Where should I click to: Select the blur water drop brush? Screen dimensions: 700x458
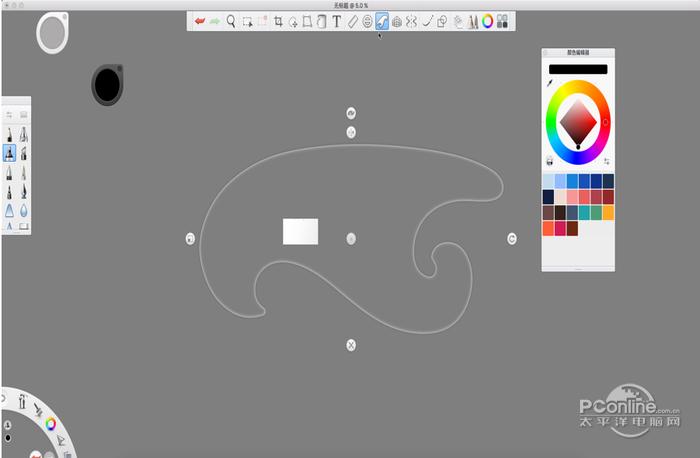[23, 210]
